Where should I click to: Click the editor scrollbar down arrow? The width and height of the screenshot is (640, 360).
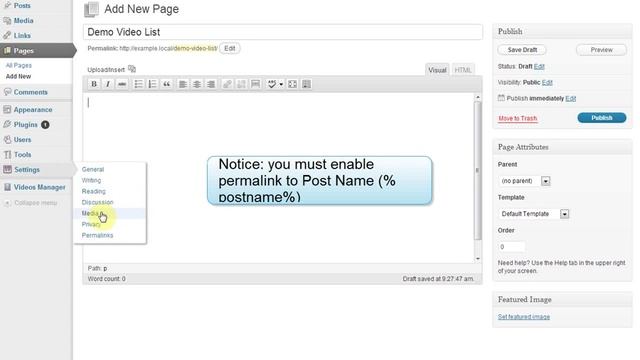point(478,259)
